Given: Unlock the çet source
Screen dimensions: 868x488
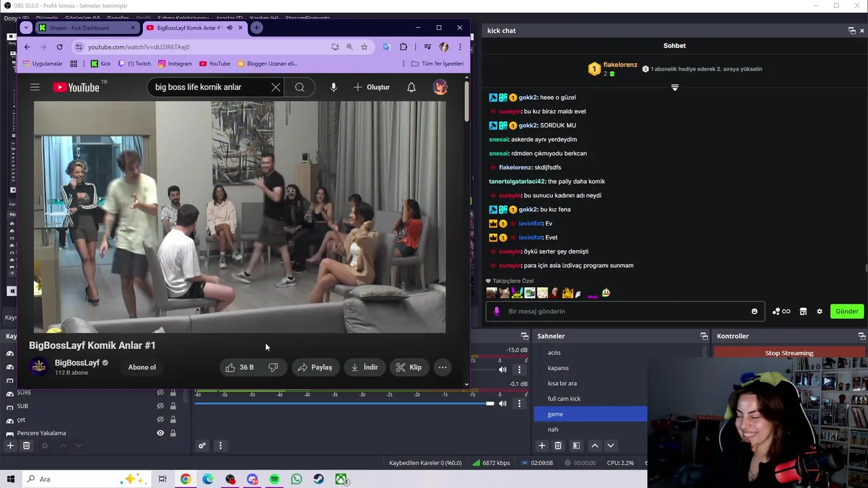Looking at the screenshot, I should pos(173,420).
